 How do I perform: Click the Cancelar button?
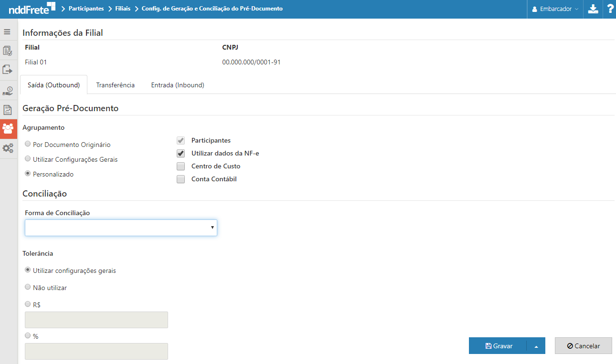click(583, 346)
